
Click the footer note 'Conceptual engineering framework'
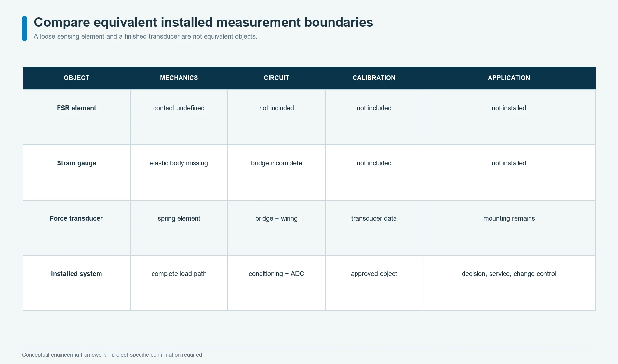(112, 355)
